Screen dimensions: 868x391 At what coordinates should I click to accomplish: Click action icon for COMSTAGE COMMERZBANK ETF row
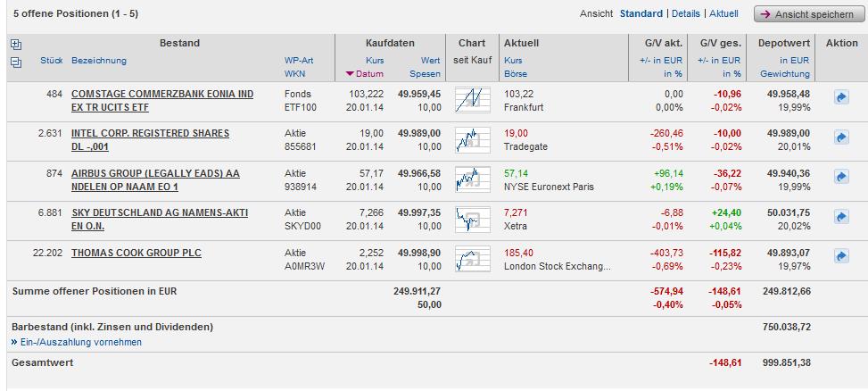[x=840, y=98]
